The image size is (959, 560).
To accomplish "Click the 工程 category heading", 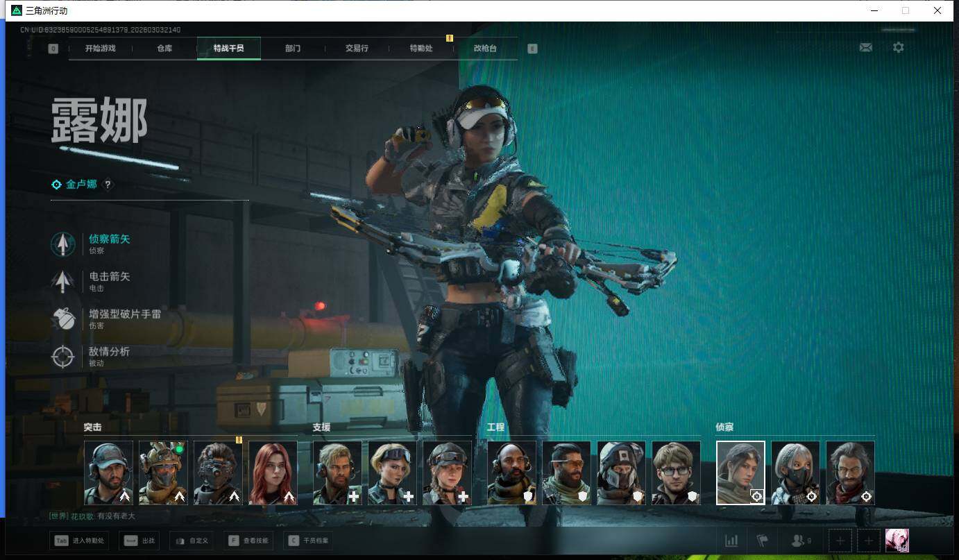I will pos(495,427).
